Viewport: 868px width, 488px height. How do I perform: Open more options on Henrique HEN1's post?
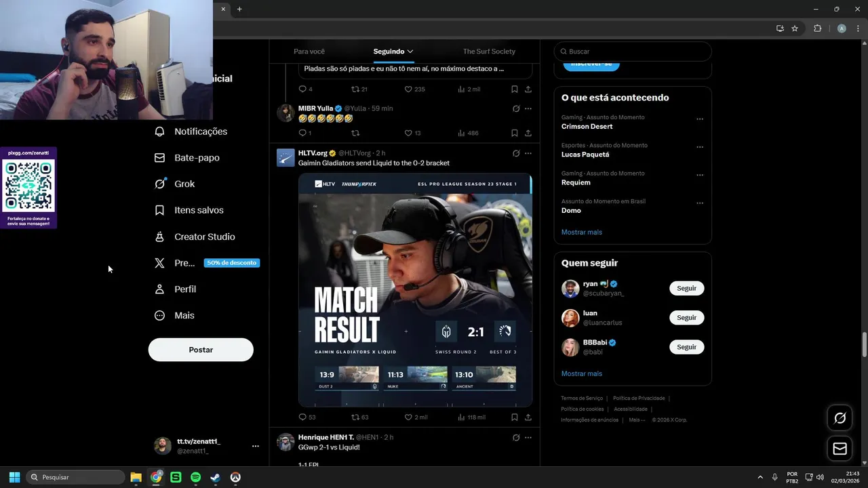pyautogui.click(x=528, y=438)
